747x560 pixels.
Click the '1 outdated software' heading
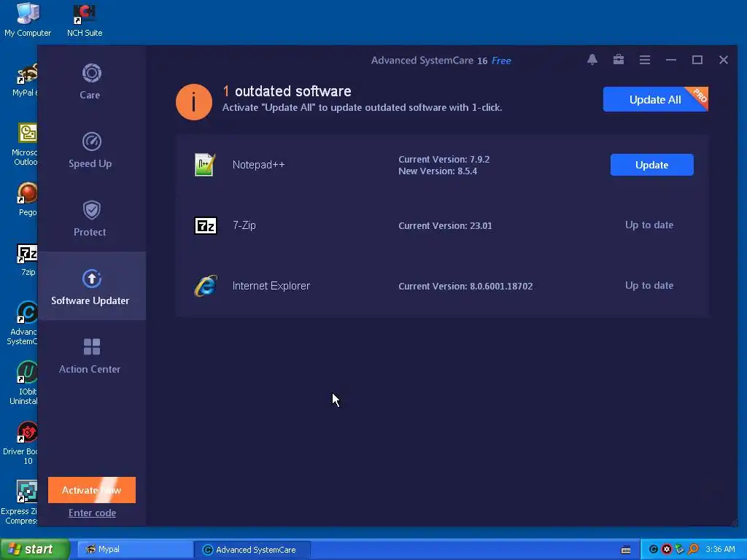(287, 91)
